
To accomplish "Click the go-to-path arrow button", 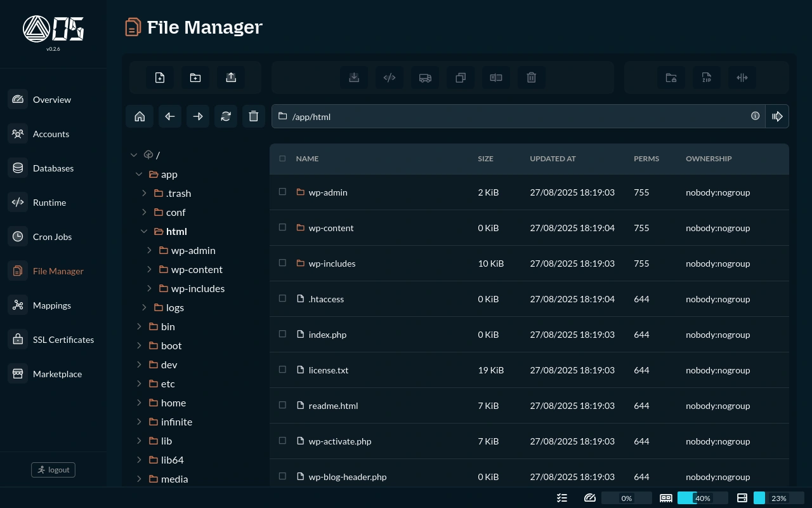I will (x=777, y=116).
